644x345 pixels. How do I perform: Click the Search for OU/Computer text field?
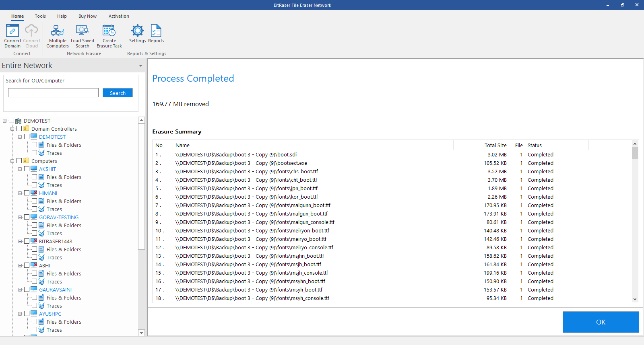point(53,93)
